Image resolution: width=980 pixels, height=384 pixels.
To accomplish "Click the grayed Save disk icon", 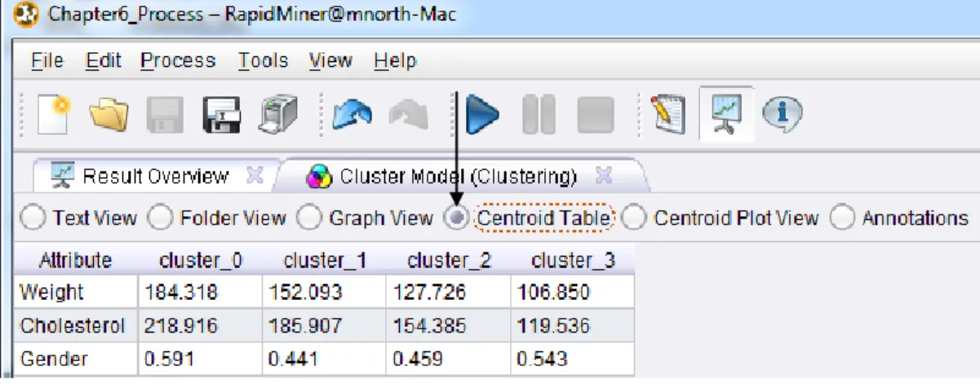I will point(165,114).
